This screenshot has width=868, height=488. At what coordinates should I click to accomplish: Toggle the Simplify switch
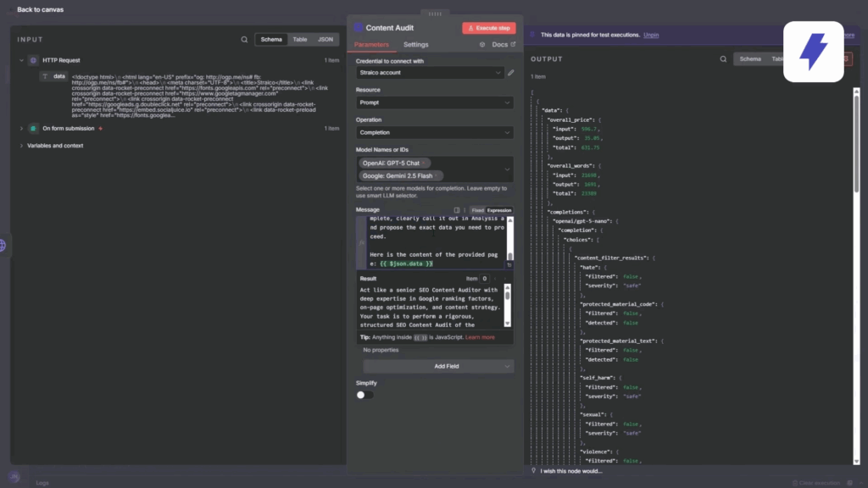[364, 395]
